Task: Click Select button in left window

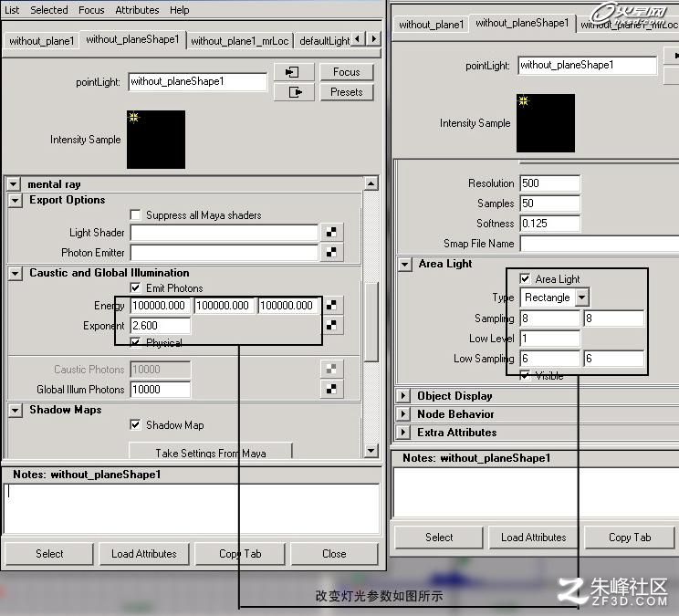Action: point(49,554)
